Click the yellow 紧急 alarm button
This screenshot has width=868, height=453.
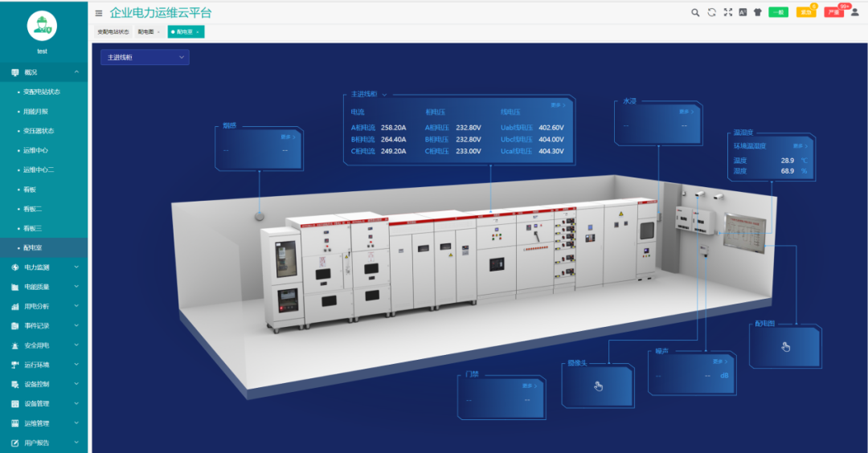(806, 12)
